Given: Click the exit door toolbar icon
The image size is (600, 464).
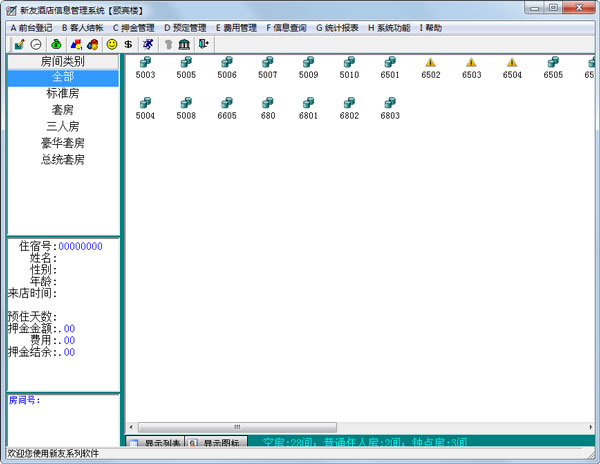Looking at the screenshot, I should tap(203, 44).
